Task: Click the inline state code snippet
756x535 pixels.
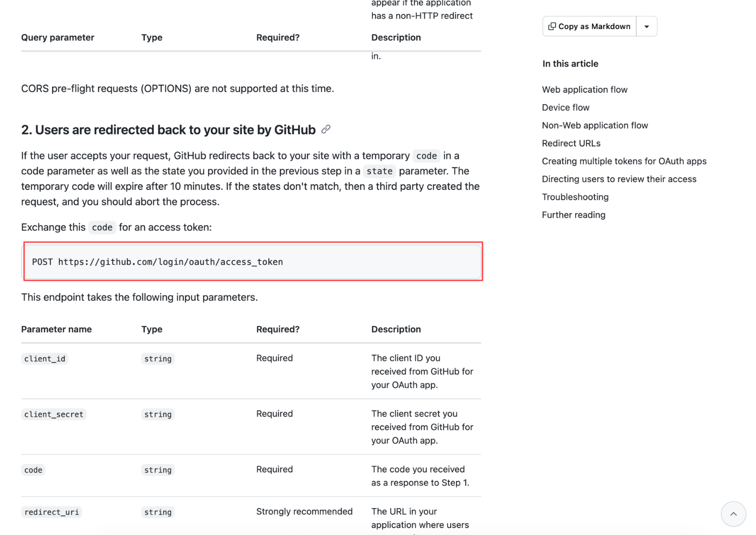Action: coord(379,171)
